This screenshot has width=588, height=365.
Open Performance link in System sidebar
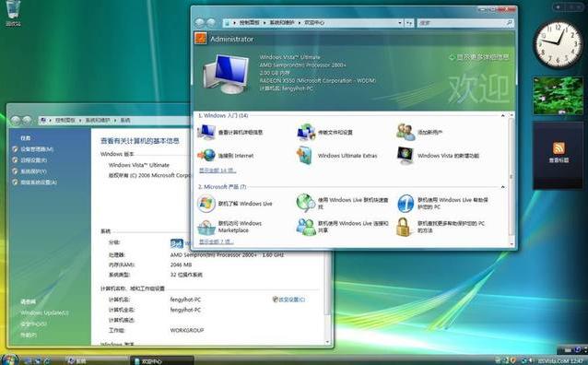point(29,335)
